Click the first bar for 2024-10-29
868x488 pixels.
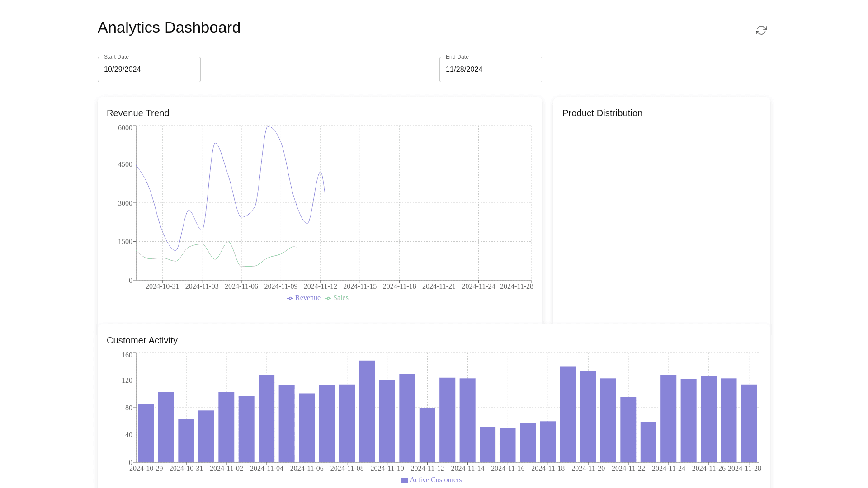(146, 432)
